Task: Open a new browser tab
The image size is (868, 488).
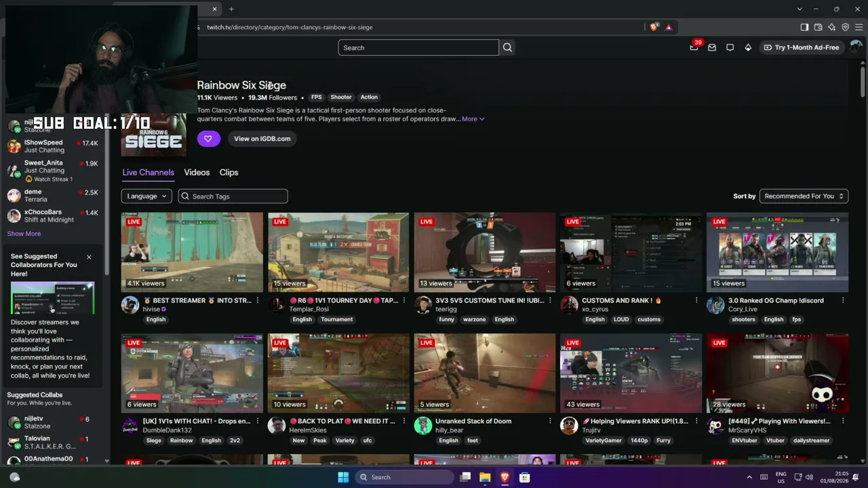Action: click(231, 9)
